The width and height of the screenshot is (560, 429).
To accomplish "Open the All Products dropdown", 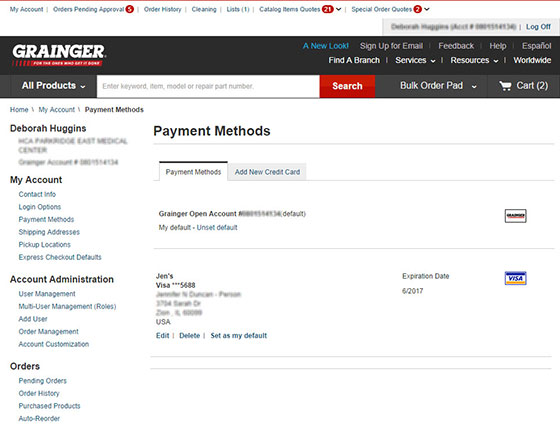I will click(x=54, y=86).
